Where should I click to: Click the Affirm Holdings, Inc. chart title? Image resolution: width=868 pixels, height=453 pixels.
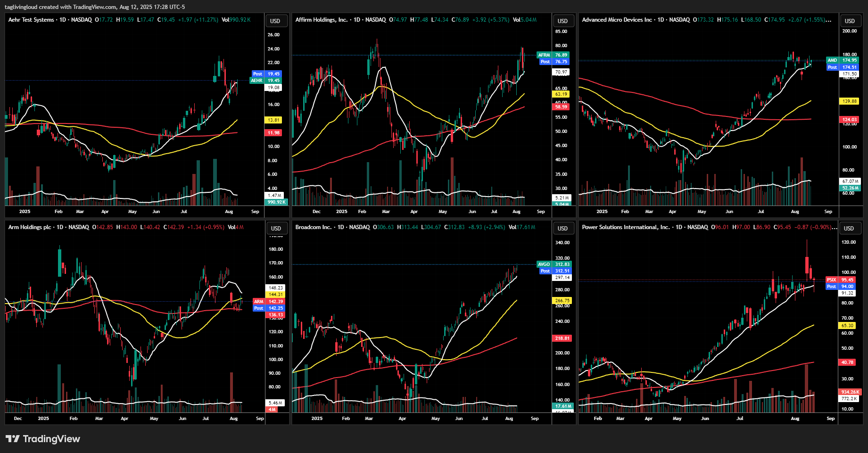322,20
